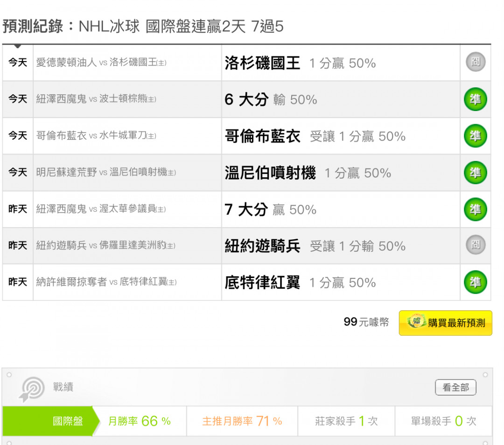Viewport: 504px width, 445px height.
Task: Click the target icon beside 戰績
Action: 32,389
